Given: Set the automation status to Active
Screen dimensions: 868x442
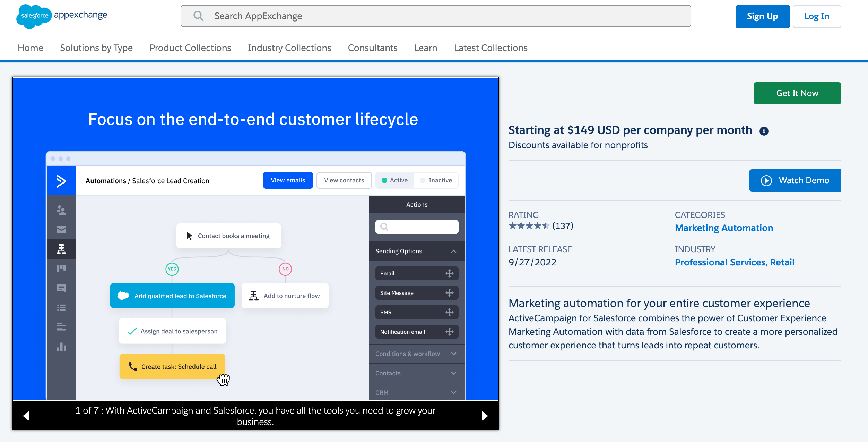Looking at the screenshot, I should (395, 180).
